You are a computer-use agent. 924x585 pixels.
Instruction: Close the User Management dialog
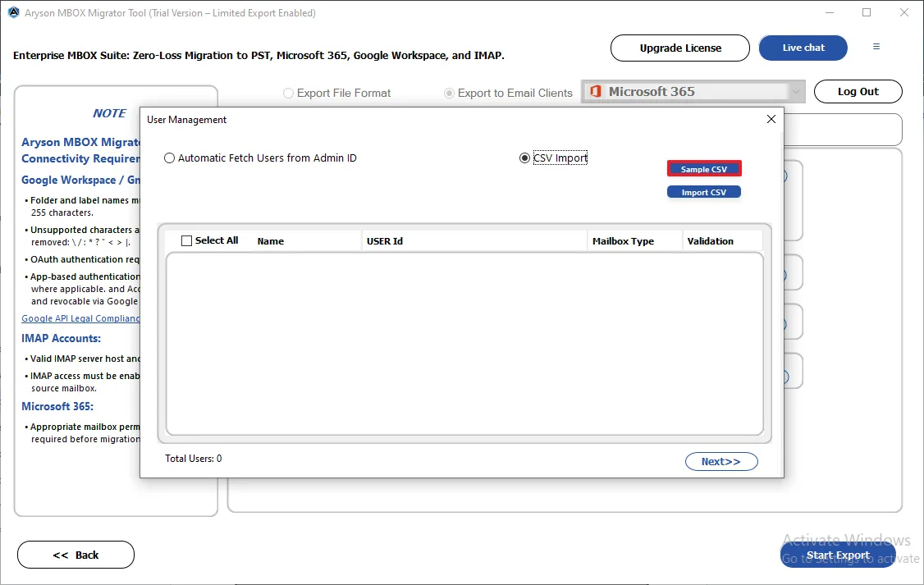pos(771,119)
